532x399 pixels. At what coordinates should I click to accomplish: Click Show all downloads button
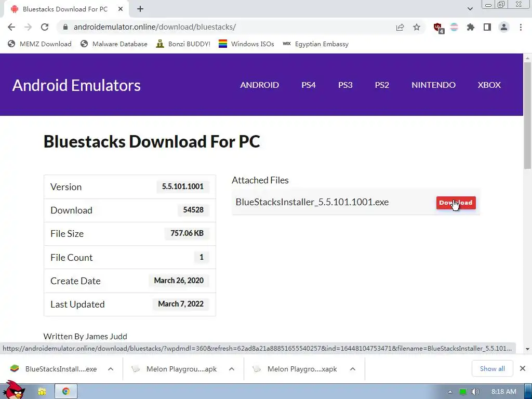[x=492, y=368]
